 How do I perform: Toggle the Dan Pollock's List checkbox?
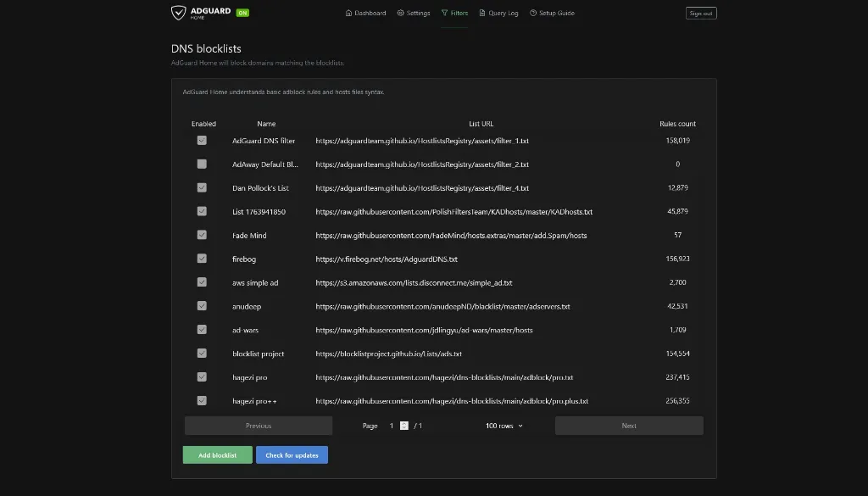[x=202, y=187]
